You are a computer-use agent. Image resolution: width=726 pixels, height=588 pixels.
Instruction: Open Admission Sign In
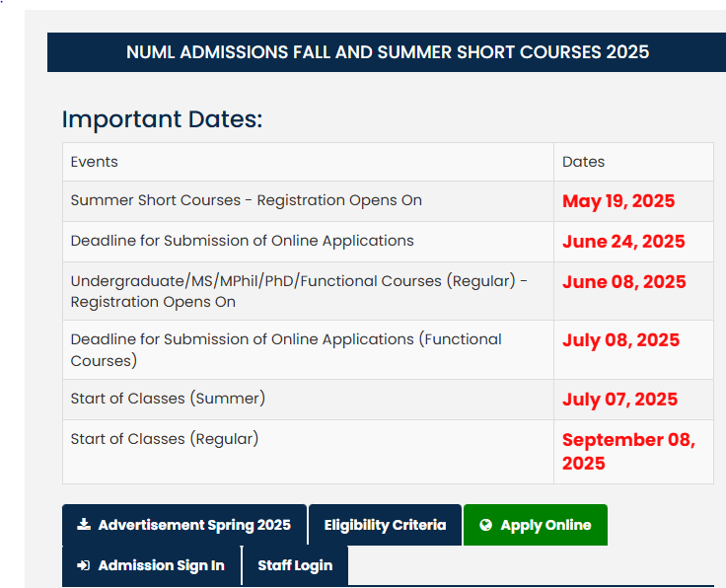[x=151, y=565]
